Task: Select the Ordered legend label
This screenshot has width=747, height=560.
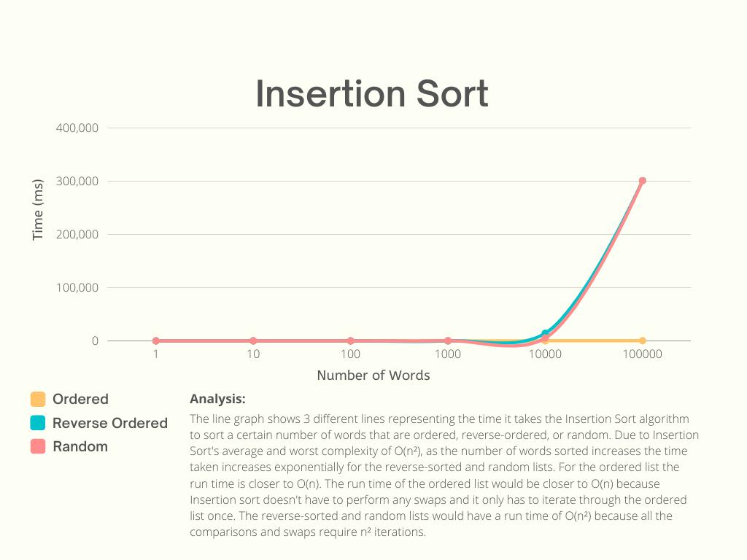Action: (80, 399)
